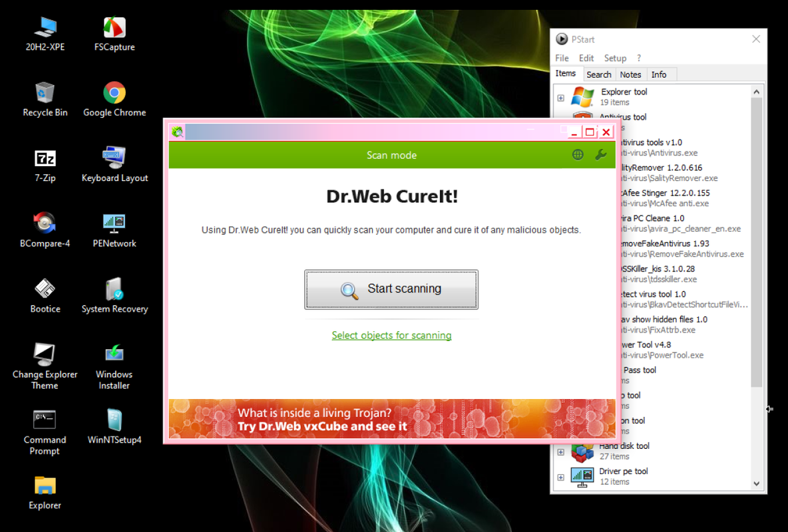Expand the Driver pe tool group
Screen dimensions: 788x532
(x=561, y=477)
